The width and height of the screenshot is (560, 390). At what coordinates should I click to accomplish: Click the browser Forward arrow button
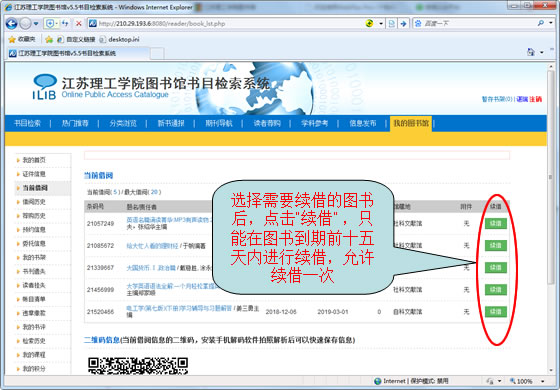pyautogui.click(x=25, y=24)
